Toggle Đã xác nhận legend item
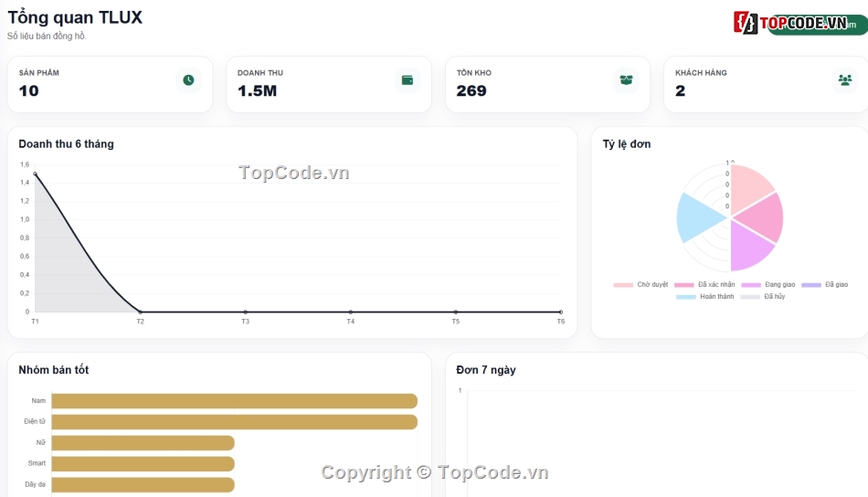This screenshot has width=868, height=497. click(704, 284)
